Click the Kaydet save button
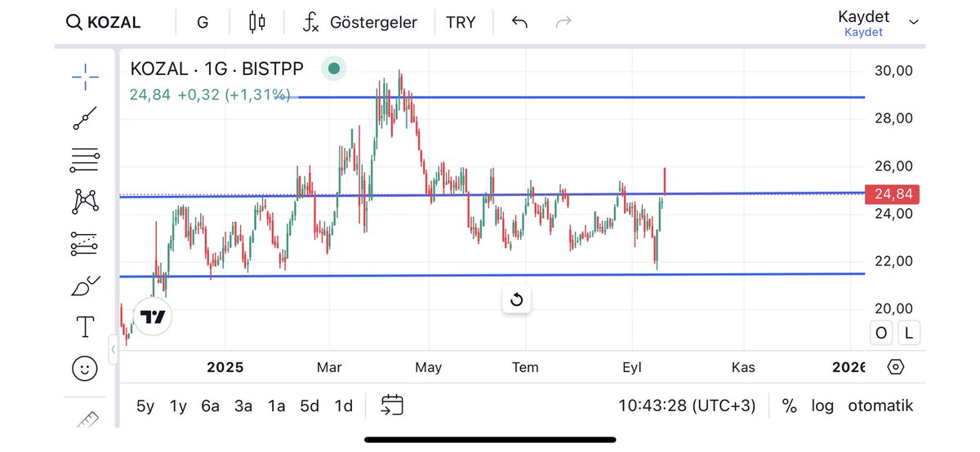980x452 pixels. (x=863, y=22)
